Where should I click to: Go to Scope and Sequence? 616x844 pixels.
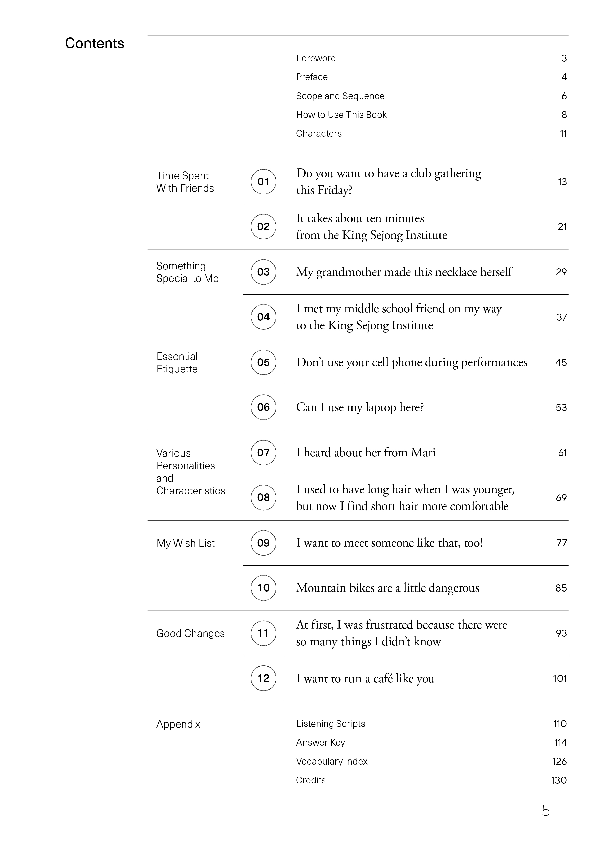pos(340,96)
